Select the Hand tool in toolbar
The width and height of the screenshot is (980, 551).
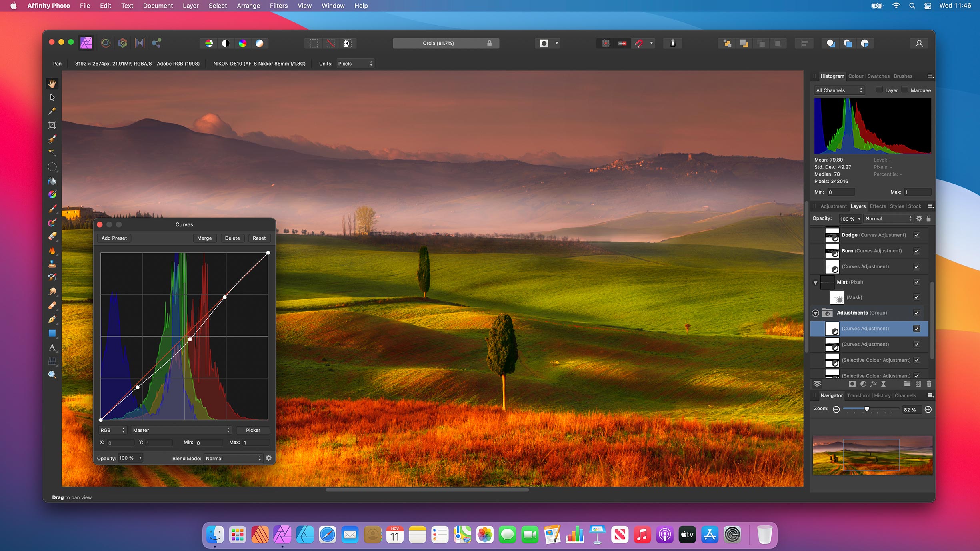(x=52, y=84)
